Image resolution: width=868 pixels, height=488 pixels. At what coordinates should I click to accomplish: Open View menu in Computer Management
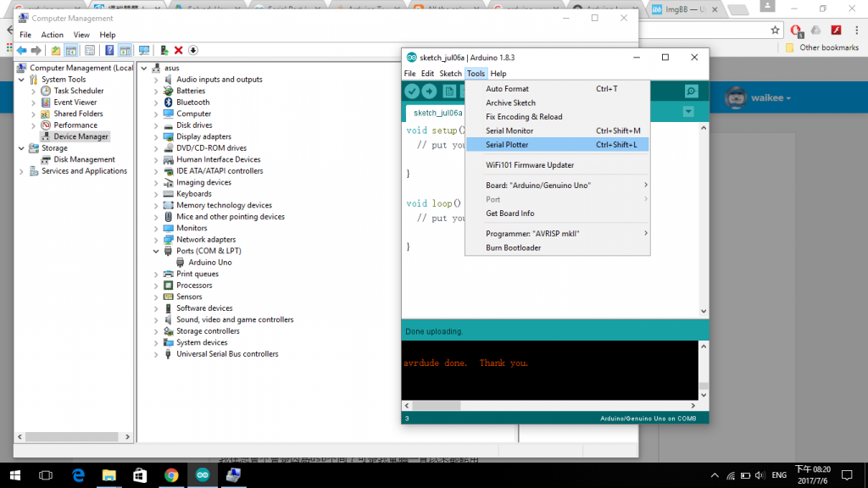[x=81, y=35]
